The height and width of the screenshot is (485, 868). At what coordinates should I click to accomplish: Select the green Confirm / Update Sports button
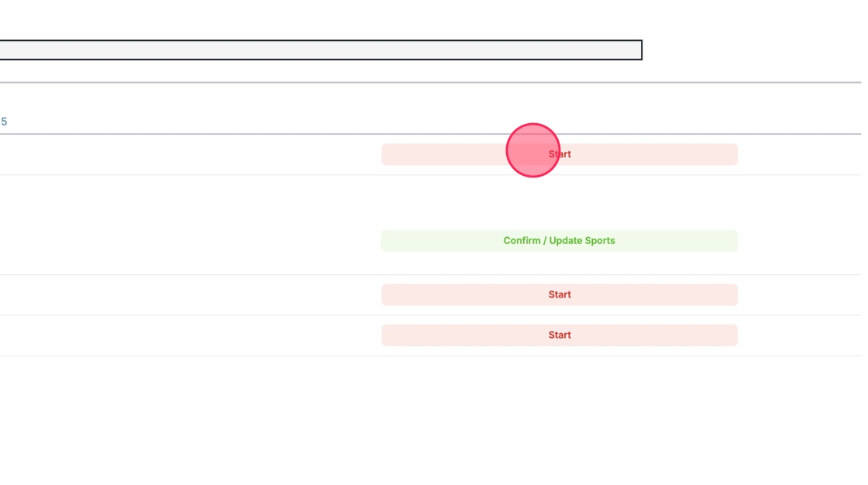[x=559, y=241]
